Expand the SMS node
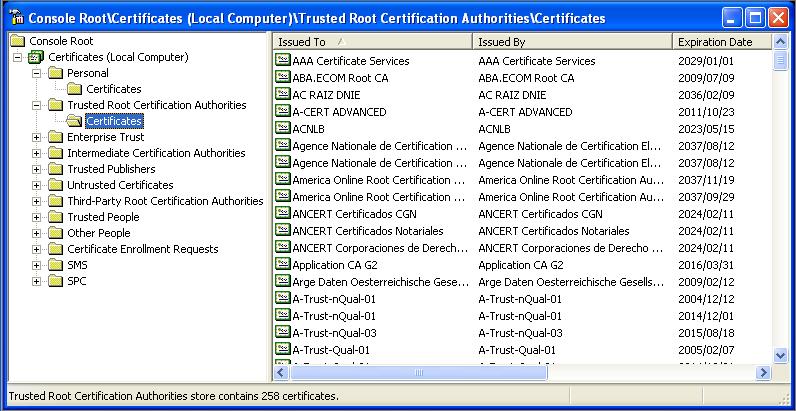The image size is (796, 411). tap(36, 265)
